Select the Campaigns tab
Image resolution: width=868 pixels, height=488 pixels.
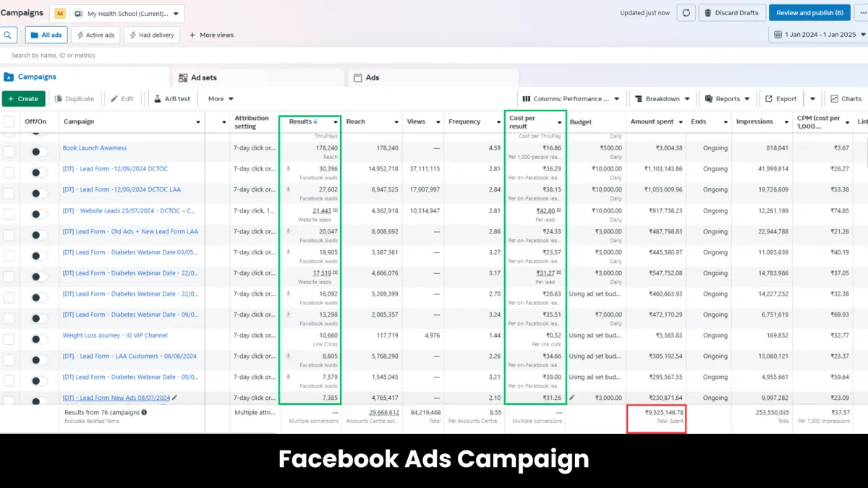(85, 77)
